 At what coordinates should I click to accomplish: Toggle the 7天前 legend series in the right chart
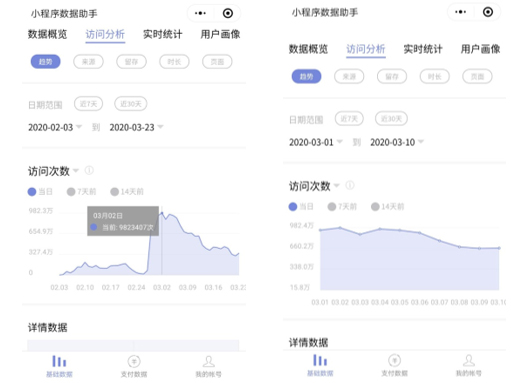(x=342, y=207)
